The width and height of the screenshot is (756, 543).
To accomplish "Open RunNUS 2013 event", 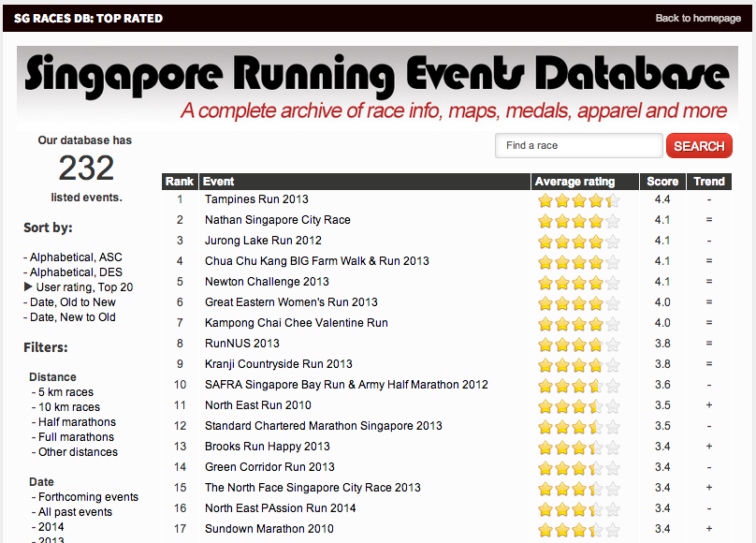I will click(x=242, y=344).
